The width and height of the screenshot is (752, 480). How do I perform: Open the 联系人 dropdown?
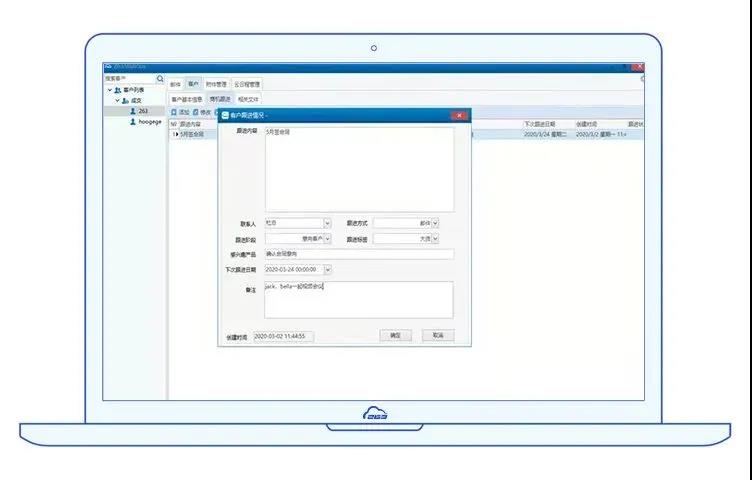tap(327, 223)
